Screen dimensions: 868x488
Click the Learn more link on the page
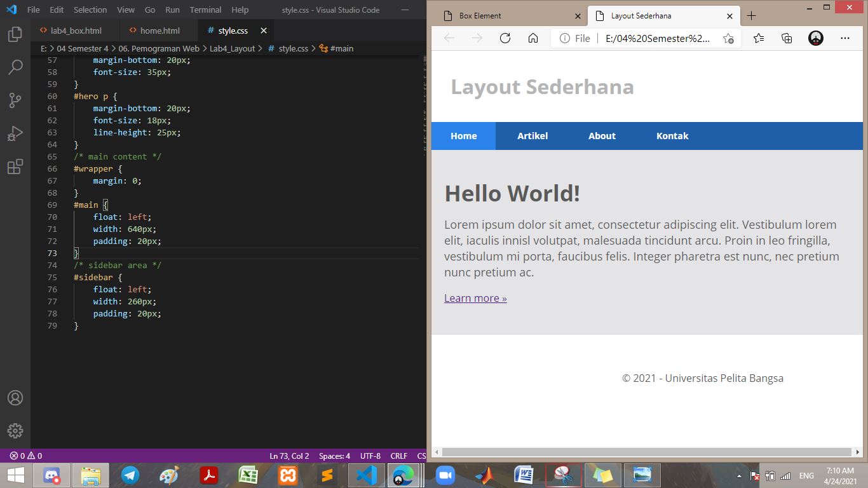(x=475, y=297)
